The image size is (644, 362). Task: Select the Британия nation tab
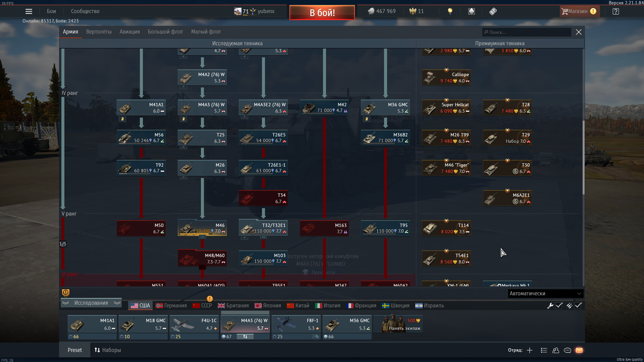tap(233, 306)
